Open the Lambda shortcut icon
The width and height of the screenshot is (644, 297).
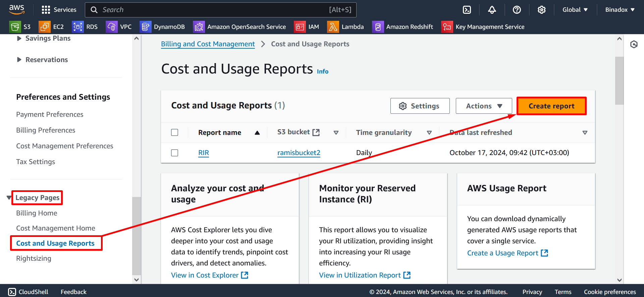(x=333, y=27)
